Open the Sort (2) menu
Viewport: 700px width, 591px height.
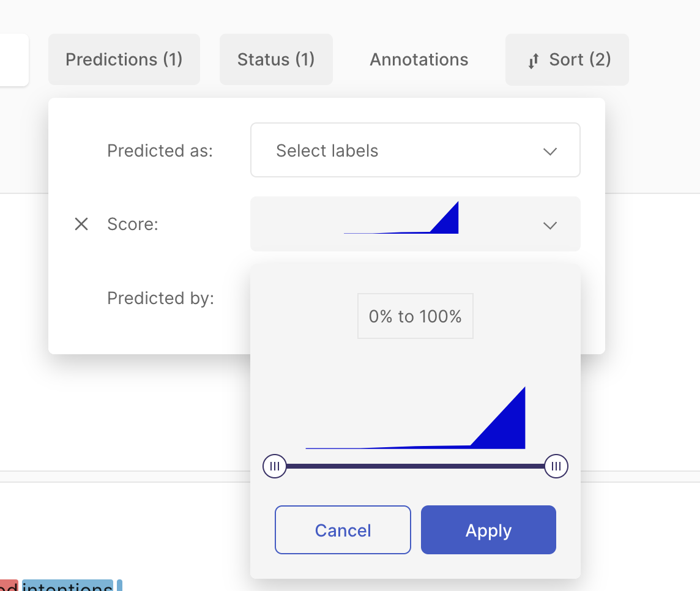point(566,59)
